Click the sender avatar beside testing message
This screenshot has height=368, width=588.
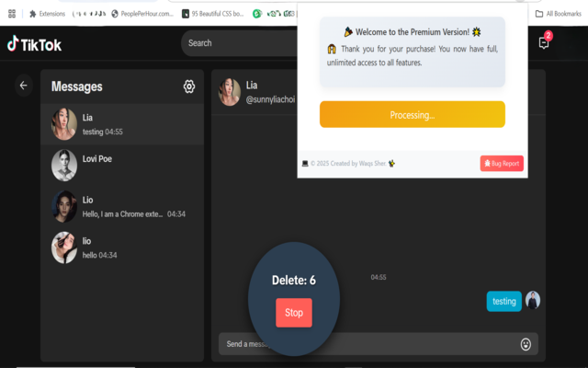pyautogui.click(x=533, y=301)
